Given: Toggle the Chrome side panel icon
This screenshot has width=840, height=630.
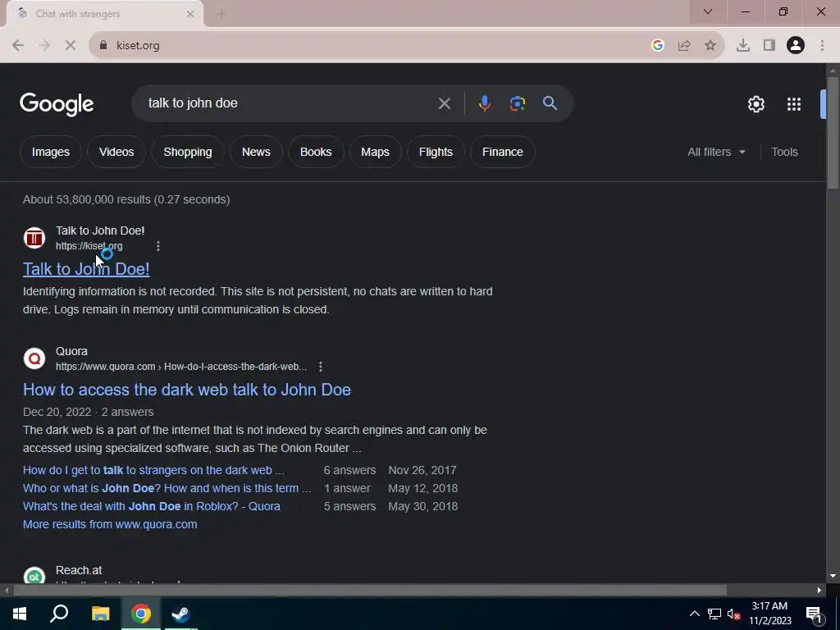Looking at the screenshot, I should (x=769, y=46).
